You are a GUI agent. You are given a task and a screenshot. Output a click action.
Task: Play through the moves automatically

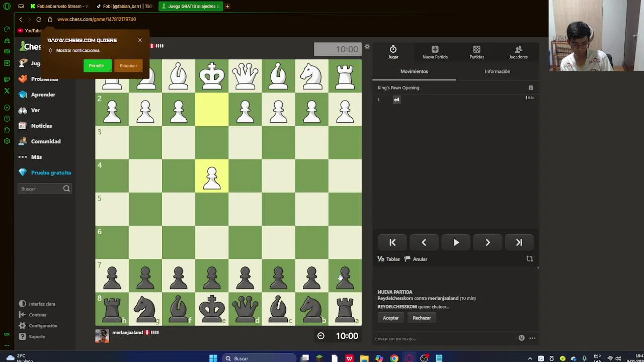(456, 242)
